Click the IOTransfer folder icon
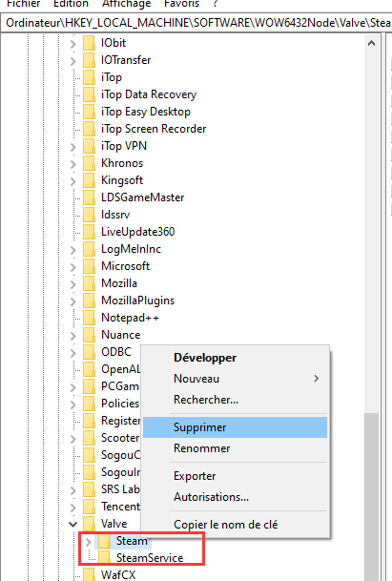This screenshot has height=581, width=392. point(89,60)
